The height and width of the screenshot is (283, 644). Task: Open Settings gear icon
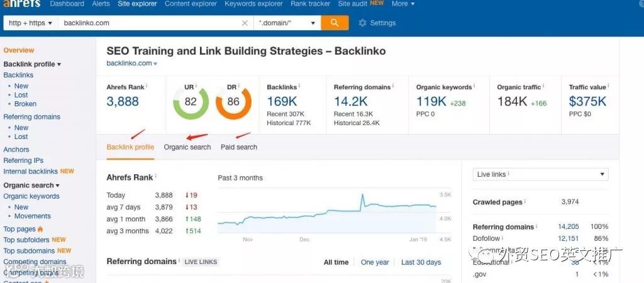(362, 23)
